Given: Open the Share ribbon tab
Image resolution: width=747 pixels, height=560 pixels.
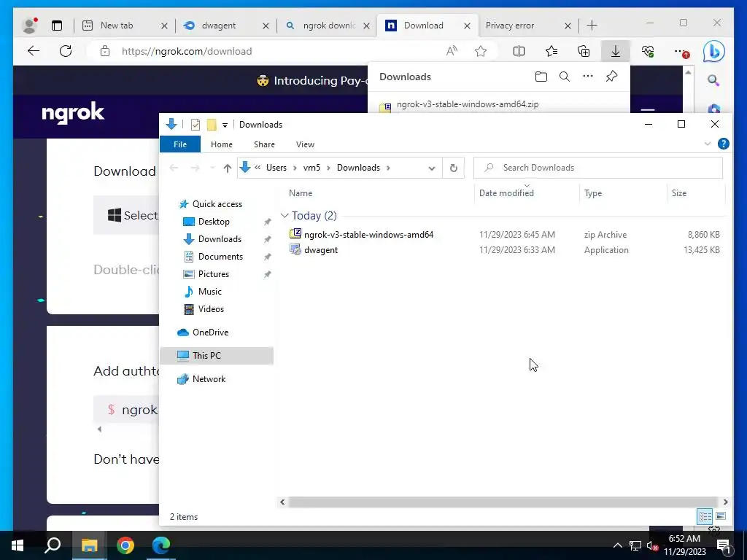Looking at the screenshot, I should coord(264,144).
